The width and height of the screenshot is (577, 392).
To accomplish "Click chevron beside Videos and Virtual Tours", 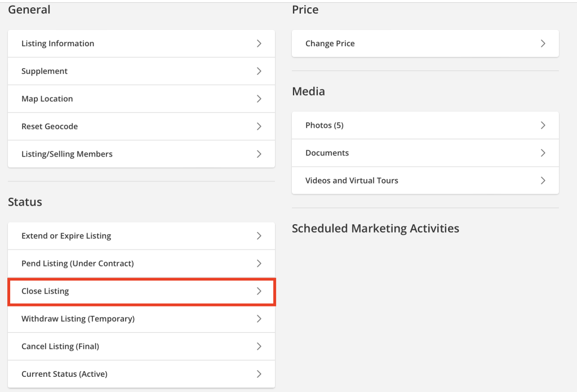I will 543,180.
